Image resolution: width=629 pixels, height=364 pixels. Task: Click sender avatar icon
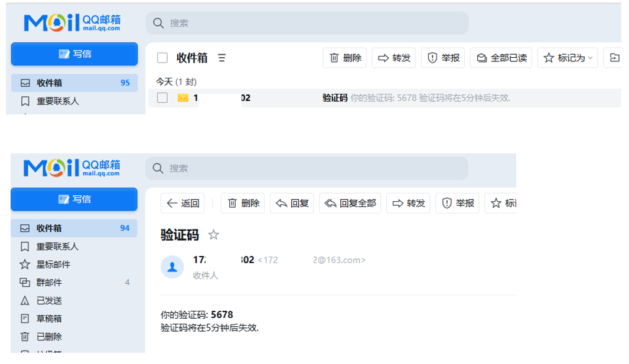172,267
